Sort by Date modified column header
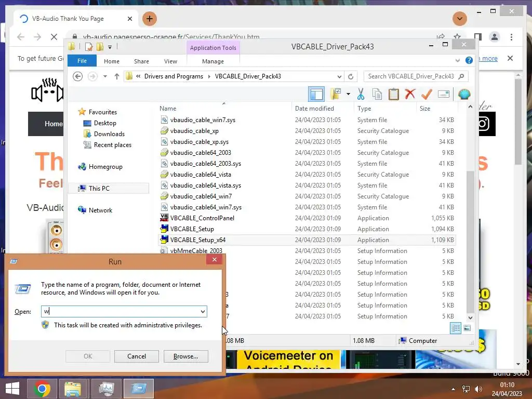The height and width of the screenshot is (399, 532). point(314,108)
